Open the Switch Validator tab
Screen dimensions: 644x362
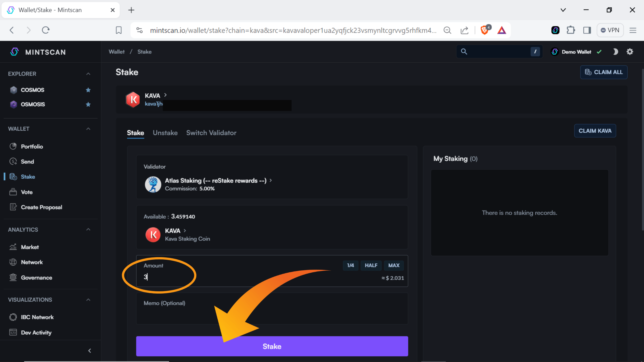tap(211, 133)
